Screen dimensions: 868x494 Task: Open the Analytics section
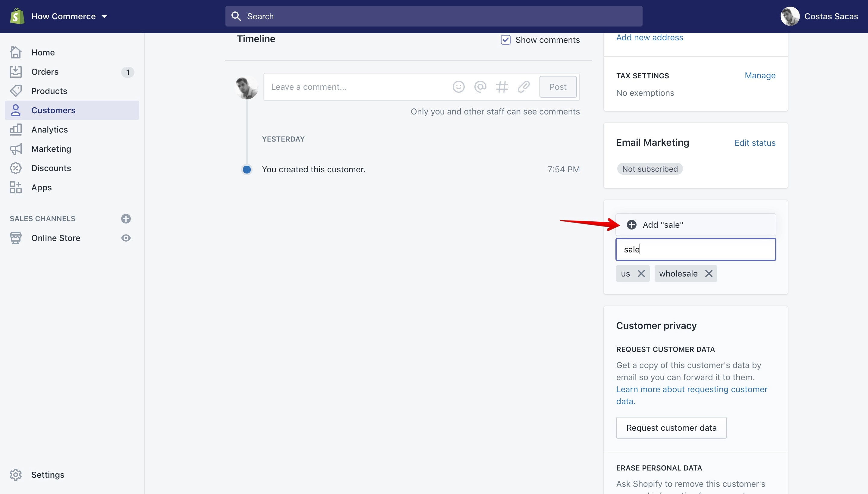point(72,130)
